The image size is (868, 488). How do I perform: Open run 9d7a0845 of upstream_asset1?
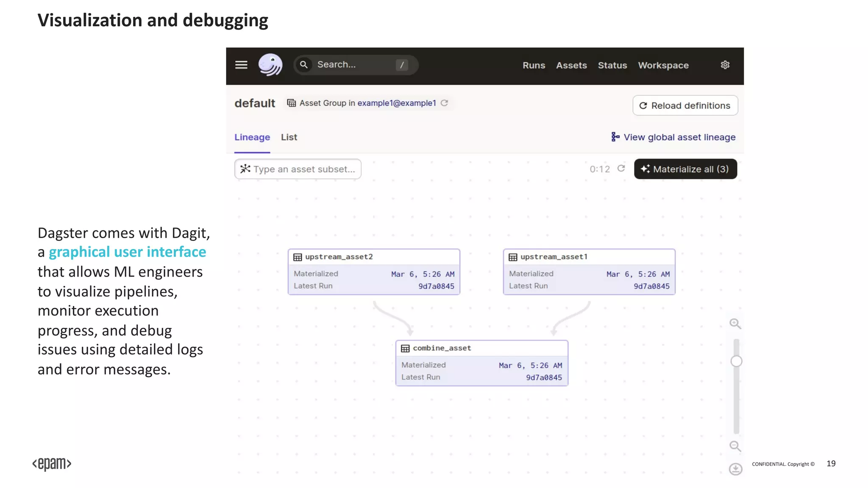[x=651, y=286]
